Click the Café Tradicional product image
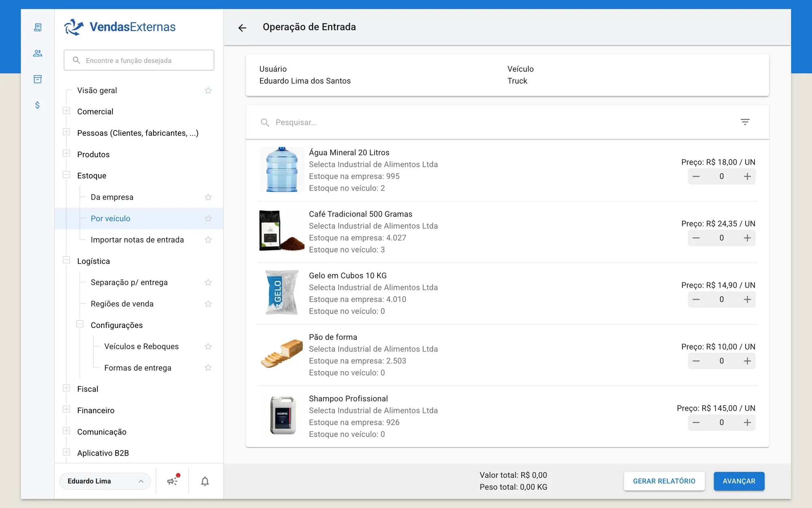This screenshot has height=508, width=812. point(282,231)
